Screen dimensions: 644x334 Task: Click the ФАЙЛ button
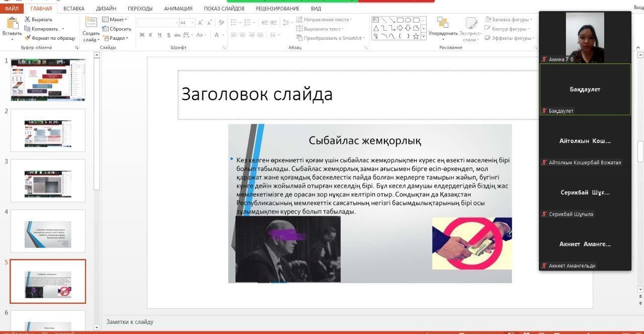[x=11, y=9]
